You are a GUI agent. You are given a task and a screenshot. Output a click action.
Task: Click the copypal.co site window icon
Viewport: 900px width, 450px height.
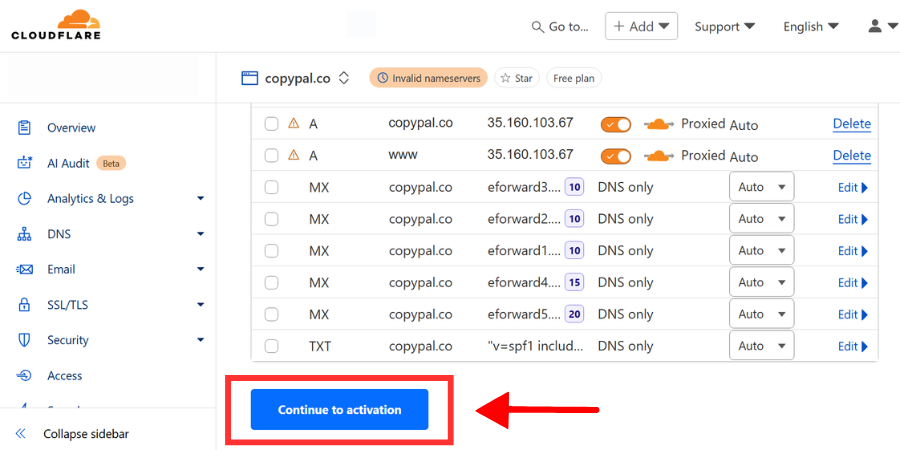point(250,78)
